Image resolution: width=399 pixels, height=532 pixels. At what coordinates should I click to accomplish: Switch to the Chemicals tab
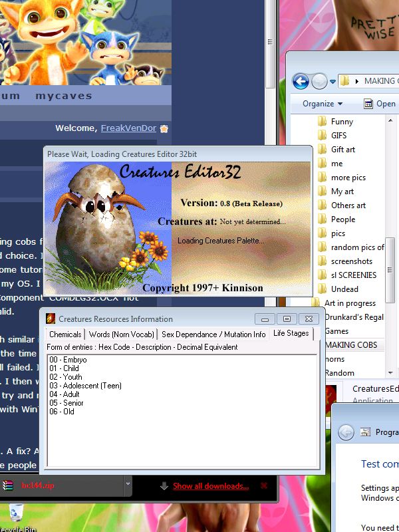click(x=65, y=334)
